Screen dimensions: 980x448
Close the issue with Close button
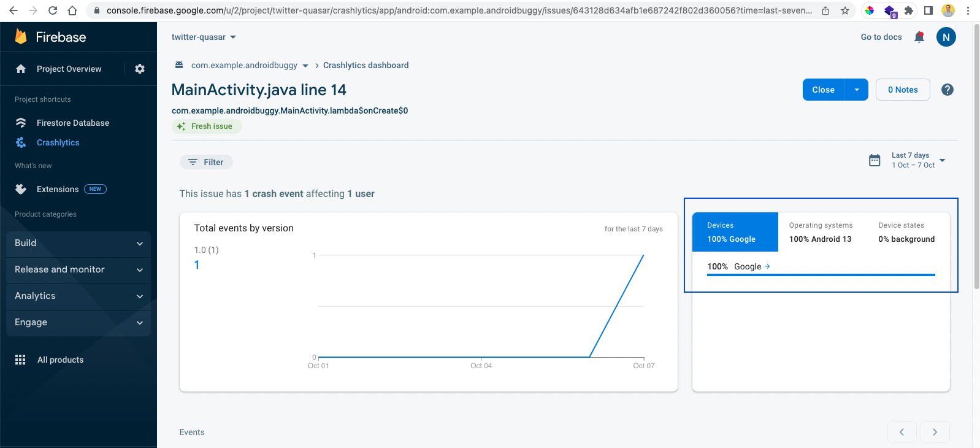(823, 90)
